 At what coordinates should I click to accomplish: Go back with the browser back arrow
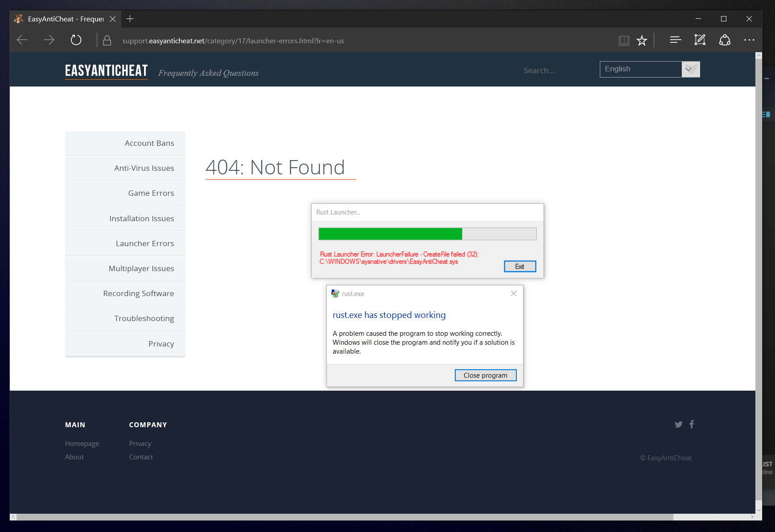click(x=22, y=40)
